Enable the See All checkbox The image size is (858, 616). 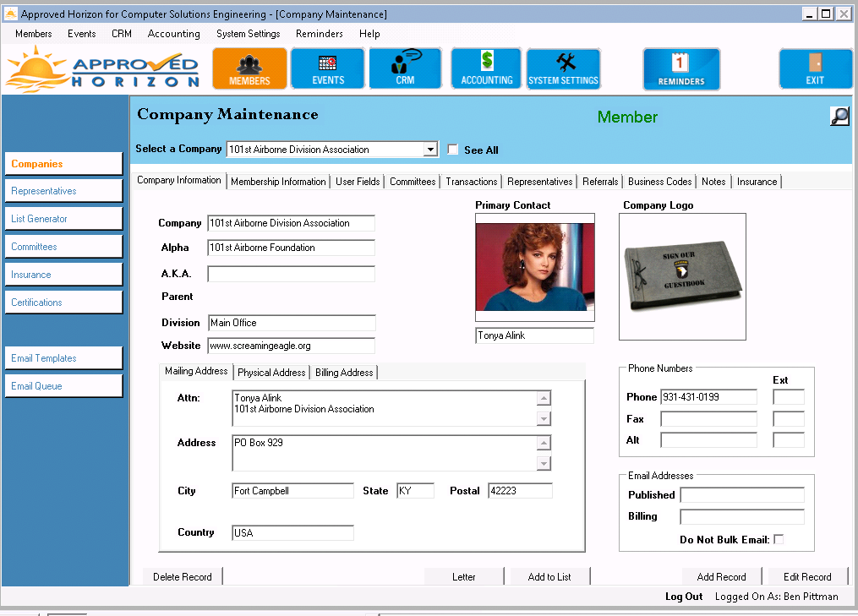pos(453,150)
